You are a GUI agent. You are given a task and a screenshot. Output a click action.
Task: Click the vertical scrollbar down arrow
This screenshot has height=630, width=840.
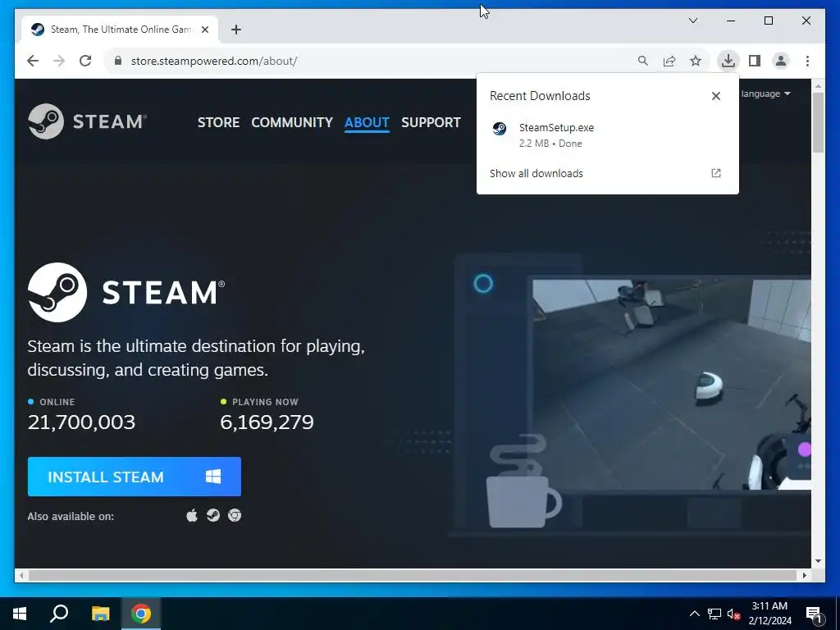[x=818, y=561]
